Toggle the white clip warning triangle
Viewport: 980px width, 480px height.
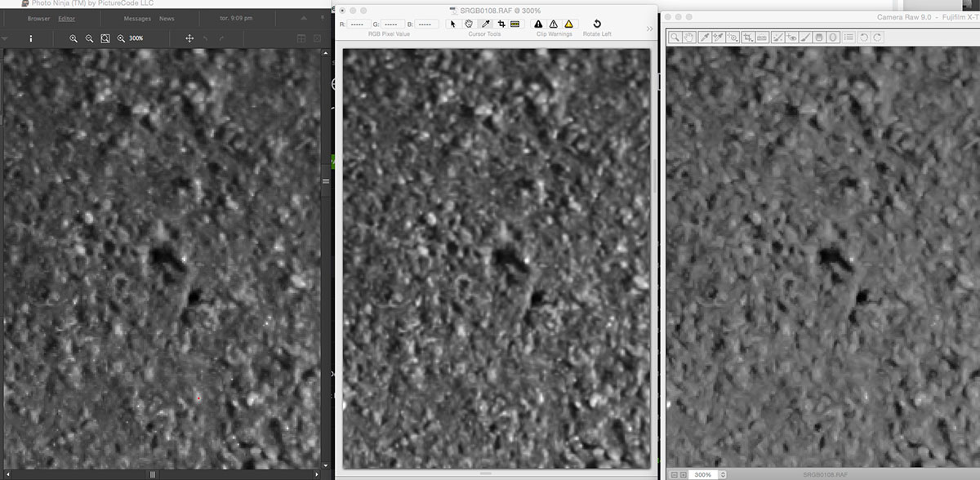pos(554,24)
